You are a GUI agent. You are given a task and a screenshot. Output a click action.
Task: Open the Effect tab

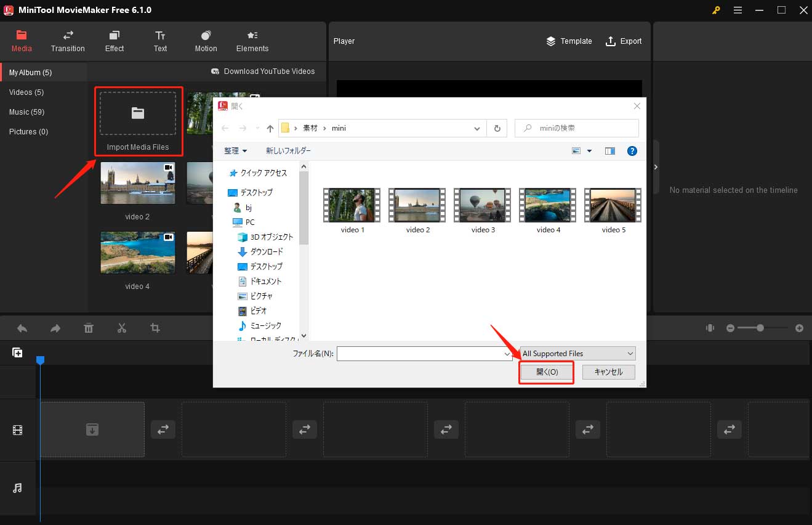(115, 41)
